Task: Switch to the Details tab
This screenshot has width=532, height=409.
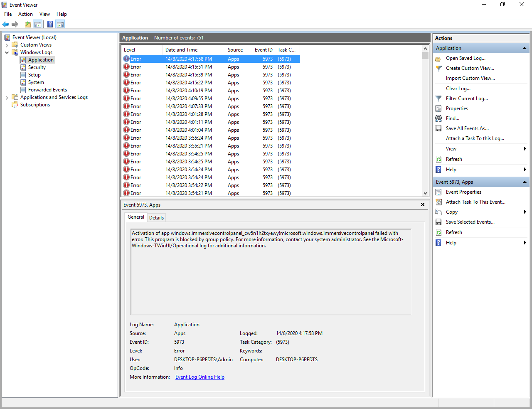Action: [156, 217]
